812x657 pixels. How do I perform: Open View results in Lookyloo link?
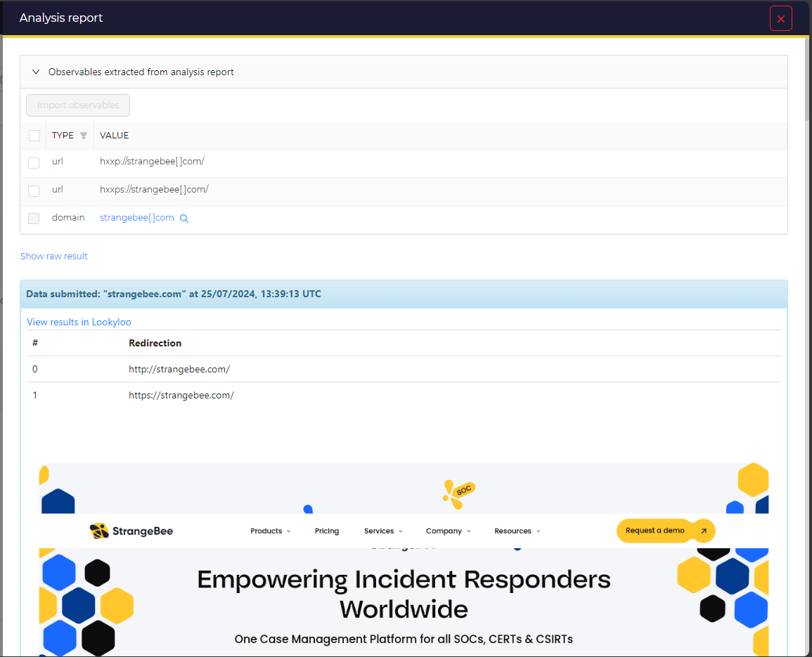pyautogui.click(x=79, y=322)
